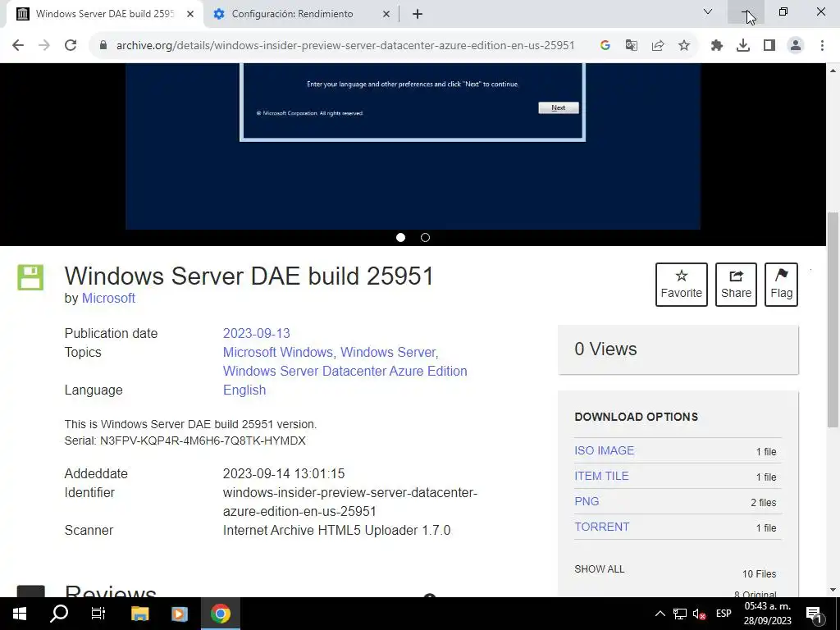Open English language link
The height and width of the screenshot is (630, 840).
click(244, 390)
